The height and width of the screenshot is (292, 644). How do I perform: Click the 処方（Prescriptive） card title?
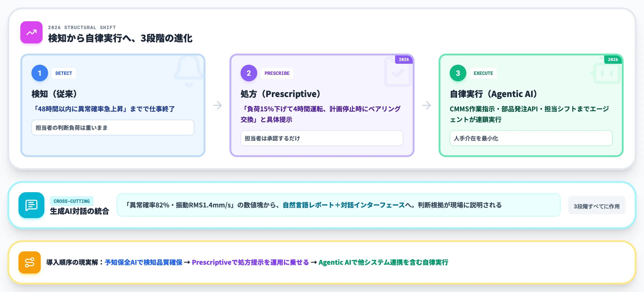coord(281,94)
